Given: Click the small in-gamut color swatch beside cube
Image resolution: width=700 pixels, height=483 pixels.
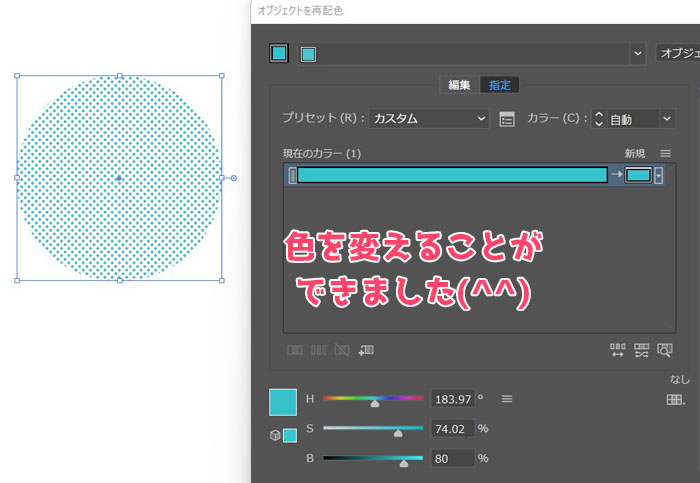Looking at the screenshot, I should 290,435.
